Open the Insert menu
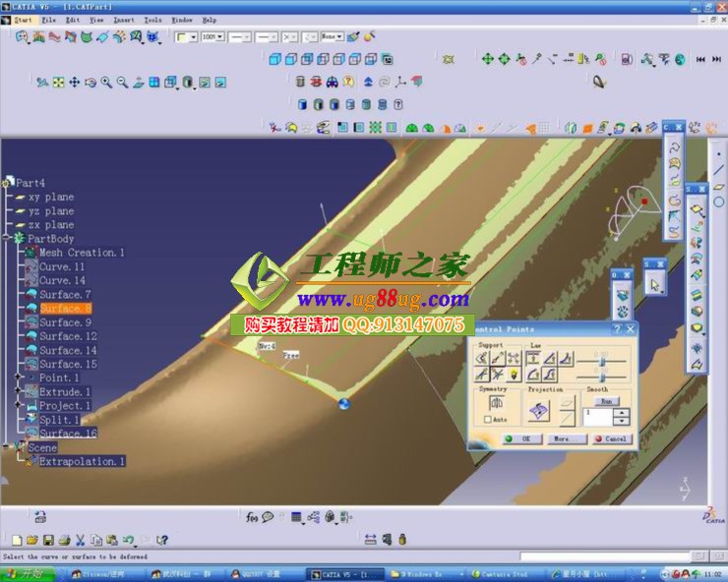Image resolution: width=728 pixels, height=582 pixels. pyautogui.click(x=124, y=20)
